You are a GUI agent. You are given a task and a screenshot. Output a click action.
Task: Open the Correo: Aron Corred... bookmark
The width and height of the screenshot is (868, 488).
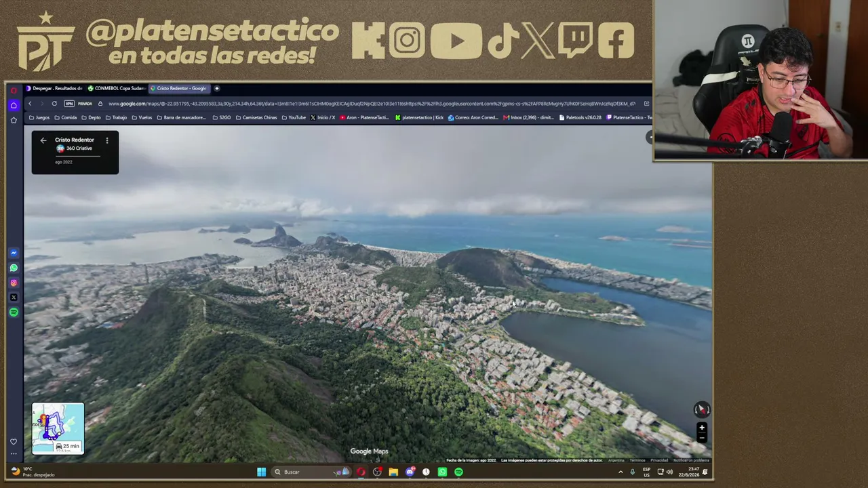coord(473,117)
